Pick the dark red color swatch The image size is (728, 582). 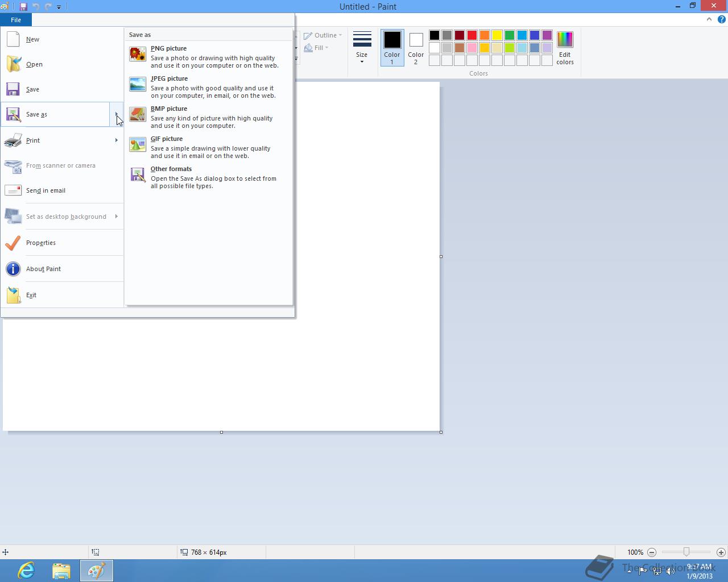(460, 35)
